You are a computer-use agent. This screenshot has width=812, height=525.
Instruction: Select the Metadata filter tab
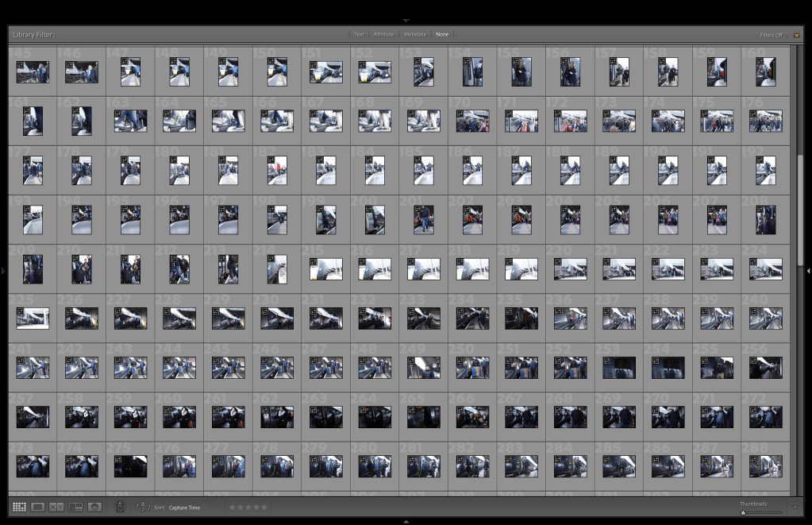[x=415, y=35]
